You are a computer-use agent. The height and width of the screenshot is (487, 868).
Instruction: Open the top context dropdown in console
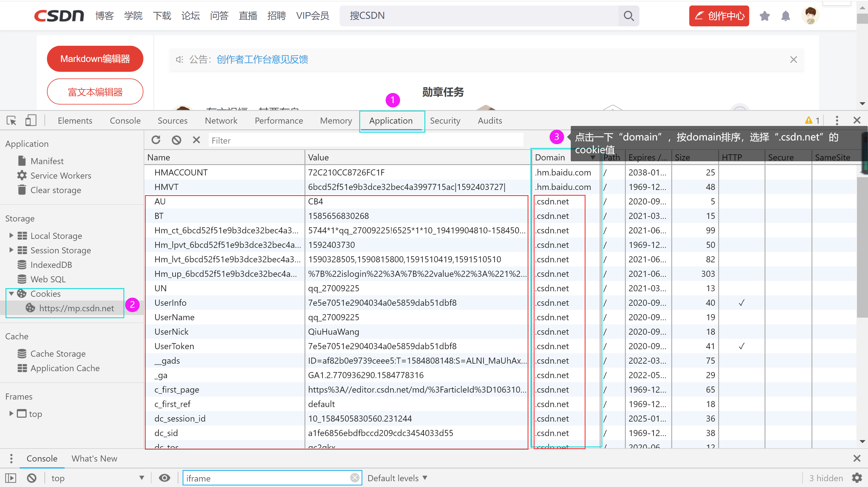click(x=98, y=478)
